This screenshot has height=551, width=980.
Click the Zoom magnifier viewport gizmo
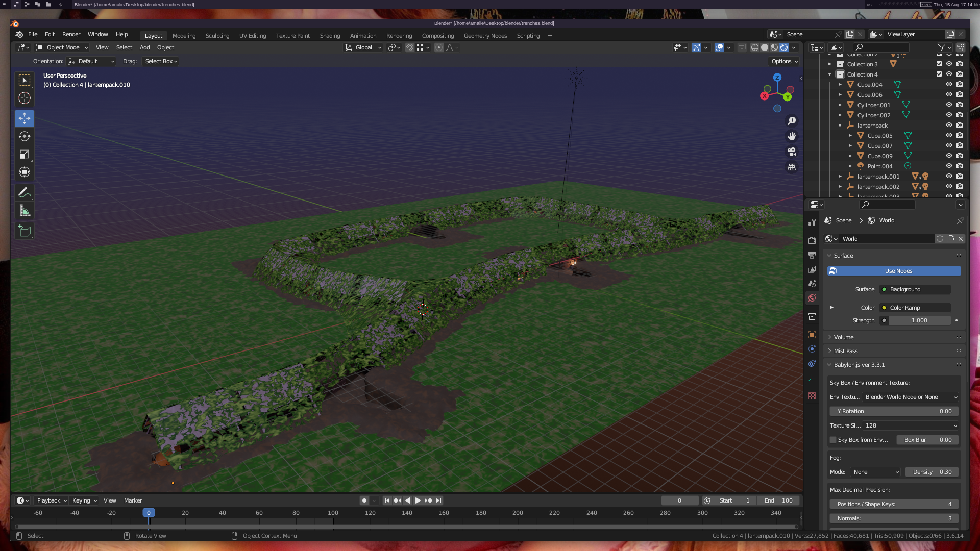click(792, 121)
